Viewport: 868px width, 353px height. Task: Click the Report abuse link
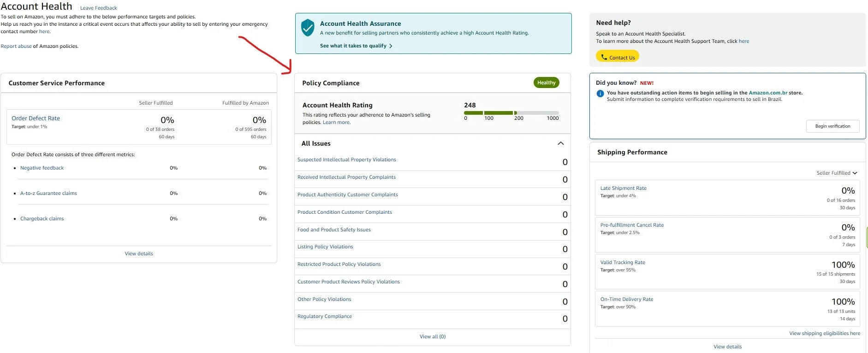(16, 46)
